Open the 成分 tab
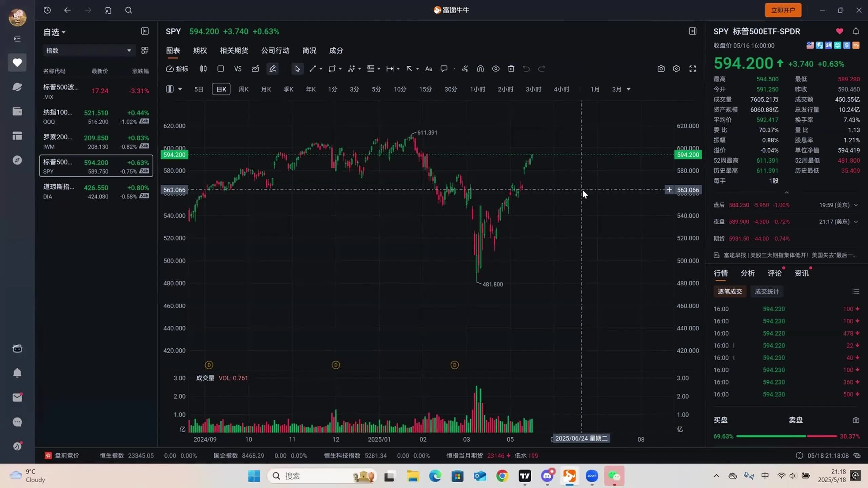The image size is (868, 488). [x=336, y=50]
